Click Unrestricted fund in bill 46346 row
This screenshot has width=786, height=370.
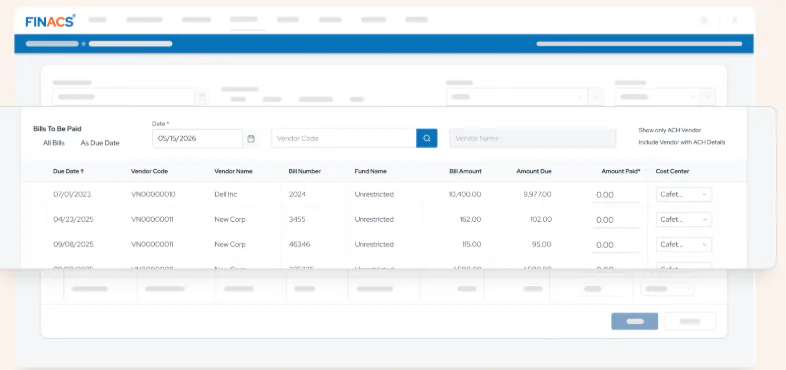coord(374,245)
